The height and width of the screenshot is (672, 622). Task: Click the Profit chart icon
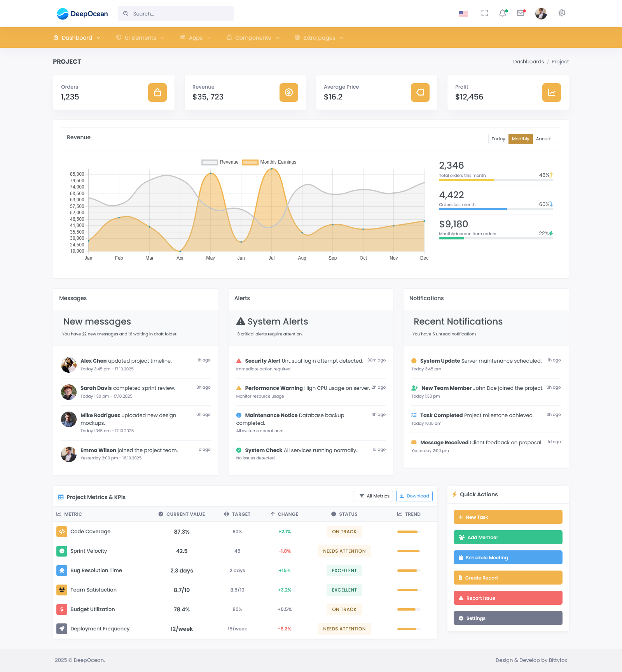point(551,93)
